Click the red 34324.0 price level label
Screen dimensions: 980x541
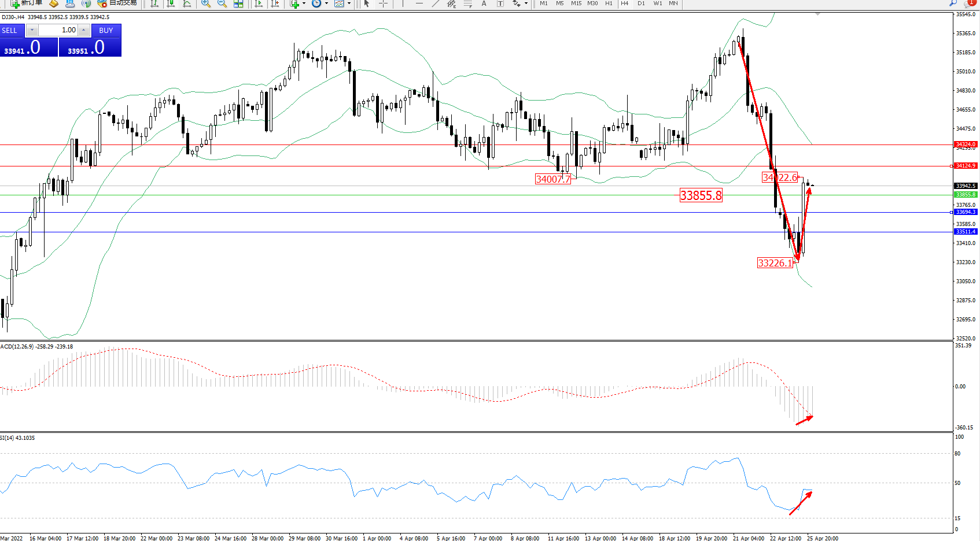[965, 144]
